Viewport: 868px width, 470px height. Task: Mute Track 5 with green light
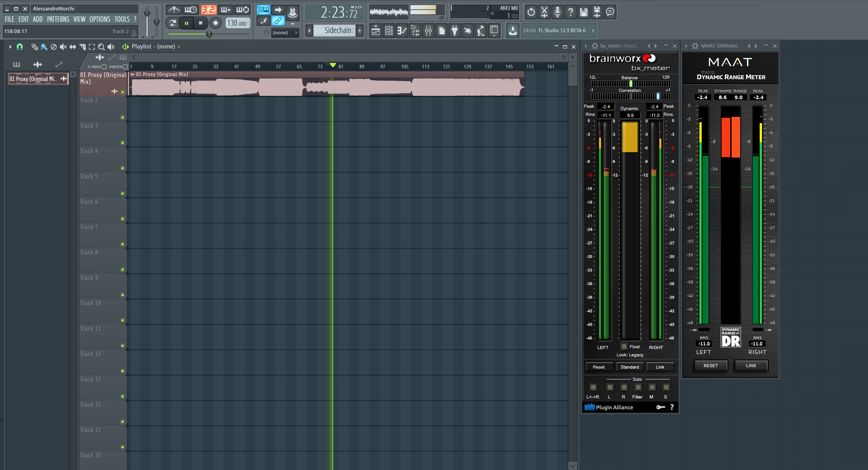[x=122, y=193]
